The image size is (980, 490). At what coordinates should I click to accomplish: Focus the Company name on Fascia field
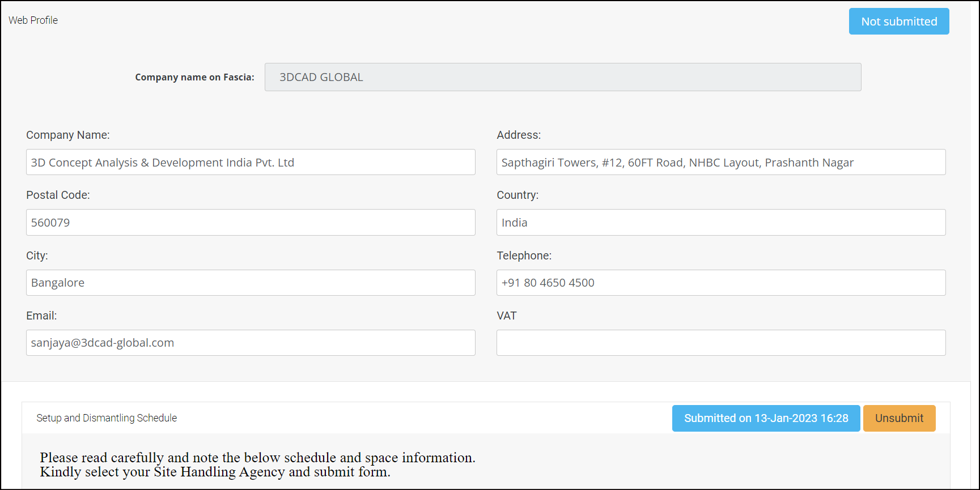[x=562, y=77]
